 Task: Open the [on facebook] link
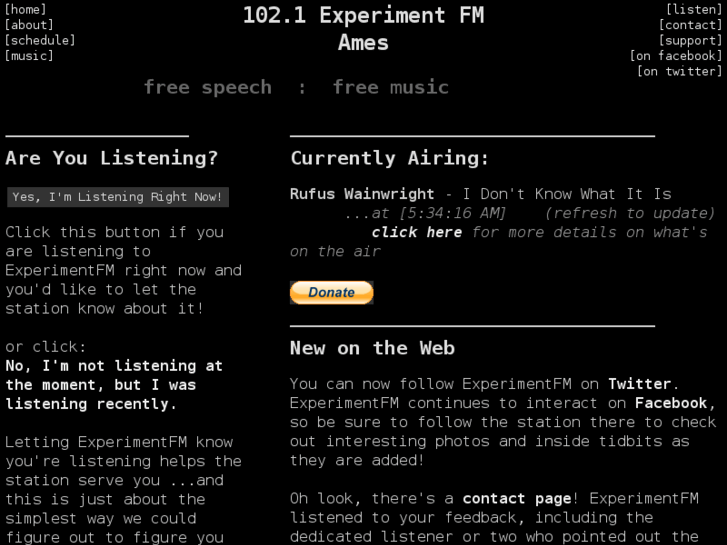[x=676, y=56]
